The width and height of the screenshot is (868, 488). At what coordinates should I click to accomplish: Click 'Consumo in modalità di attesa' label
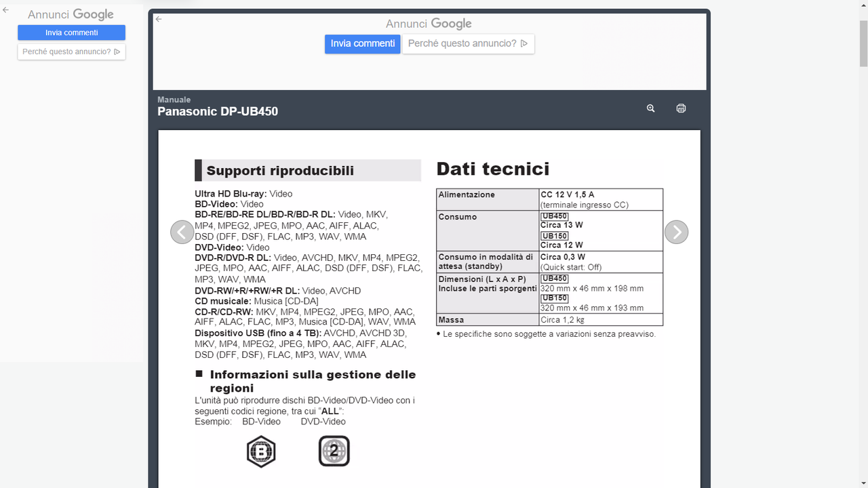pyautogui.click(x=486, y=262)
